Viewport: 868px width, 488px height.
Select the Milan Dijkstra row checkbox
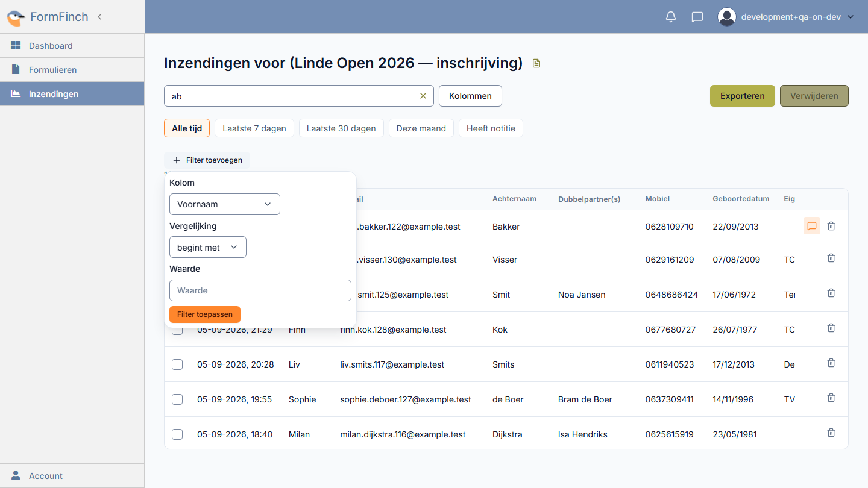pyautogui.click(x=177, y=434)
